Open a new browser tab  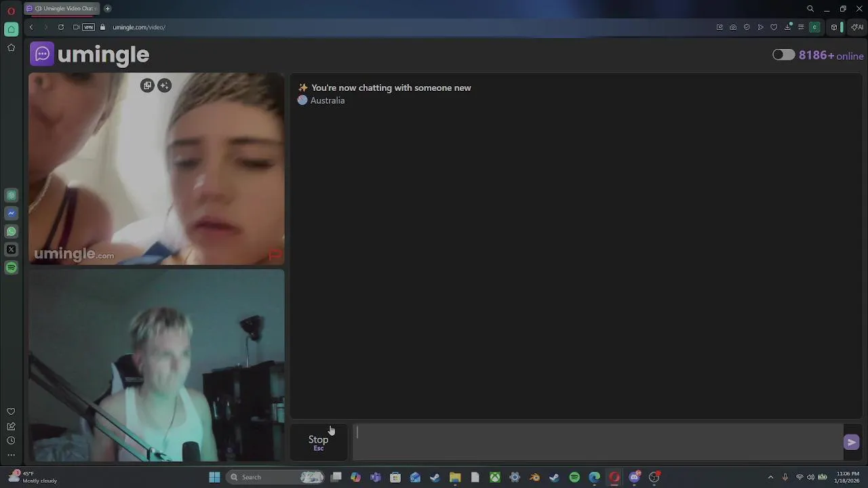point(107,8)
